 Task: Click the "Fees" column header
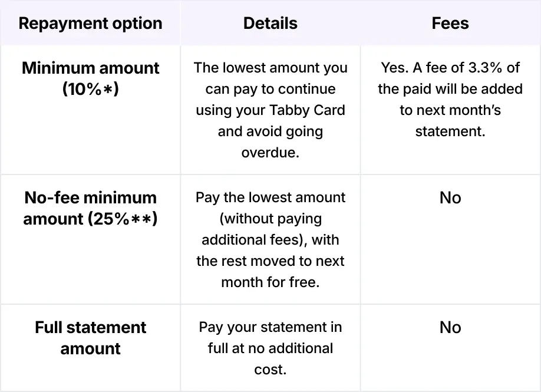pos(450,24)
